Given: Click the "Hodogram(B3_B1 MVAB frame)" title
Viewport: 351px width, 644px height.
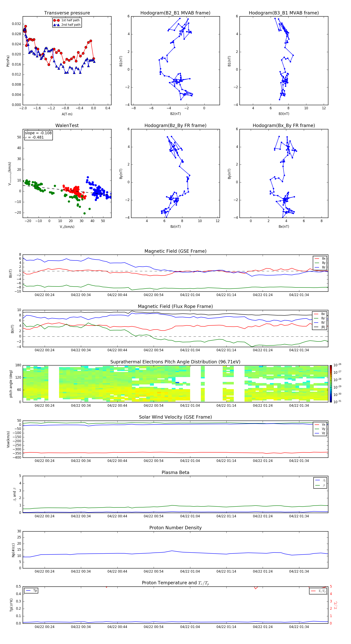Looking at the screenshot, I should tap(284, 13).
